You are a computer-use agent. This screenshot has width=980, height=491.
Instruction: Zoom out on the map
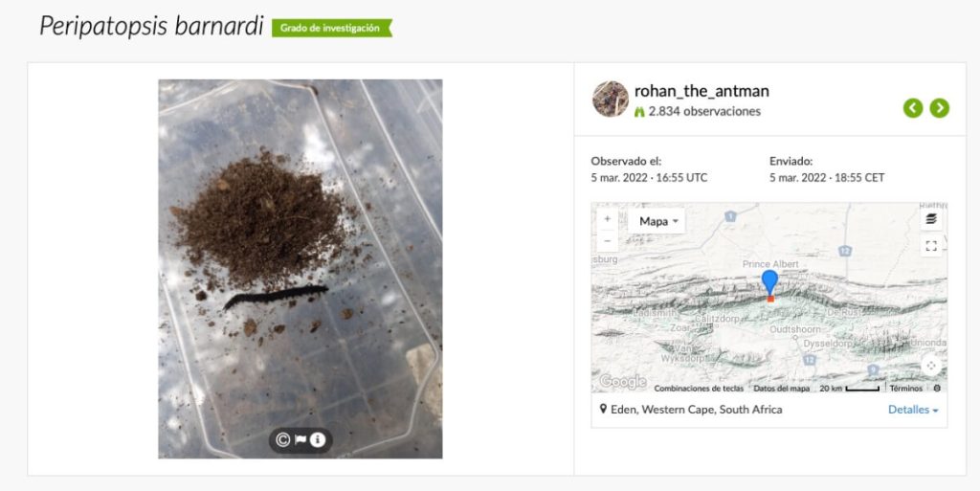pyautogui.click(x=608, y=241)
